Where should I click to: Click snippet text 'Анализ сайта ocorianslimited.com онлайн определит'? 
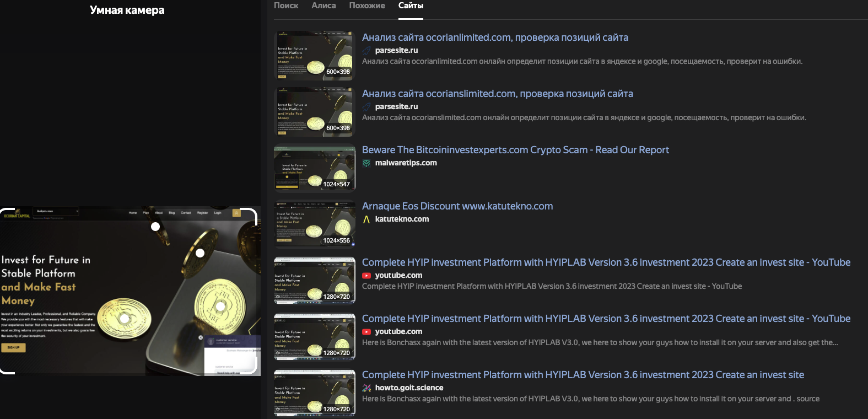(584, 118)
